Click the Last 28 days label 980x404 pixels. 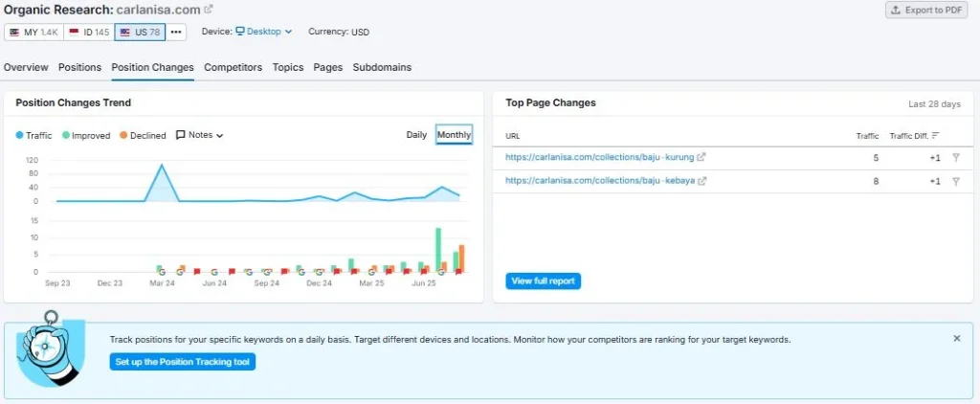[x=934, y=104]
